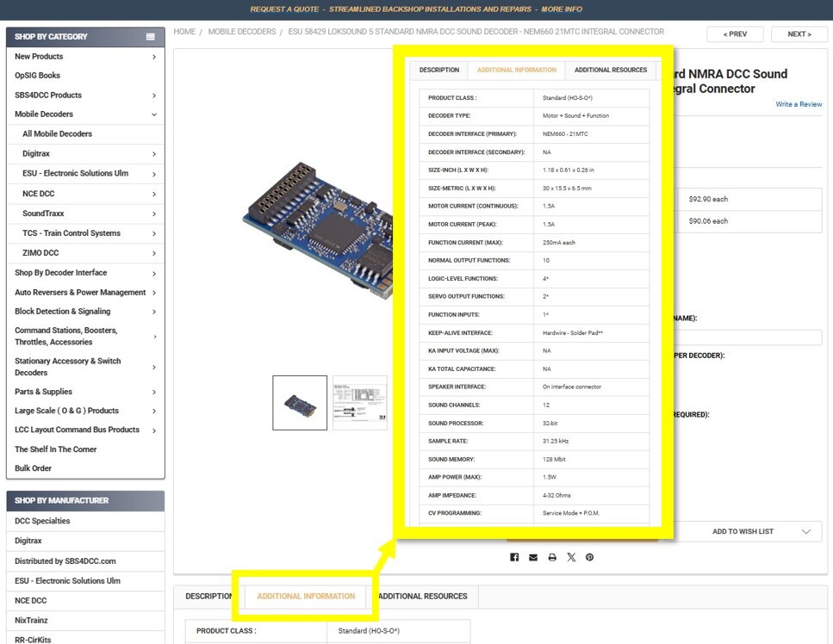Collapse Mobile Decoders category chevron
The width and height of the screenshot is (833, 644).
point(154,115)
